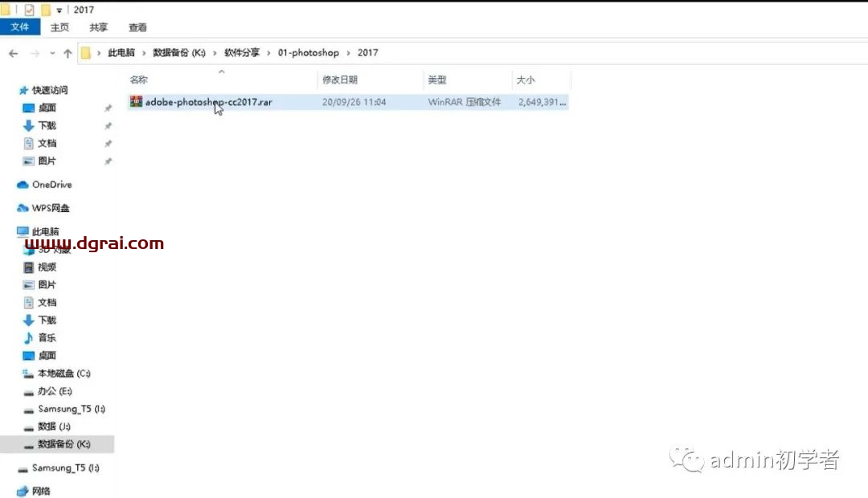Click new folder icon in title bar
868x498 pixels.
(x=46, y=10)
